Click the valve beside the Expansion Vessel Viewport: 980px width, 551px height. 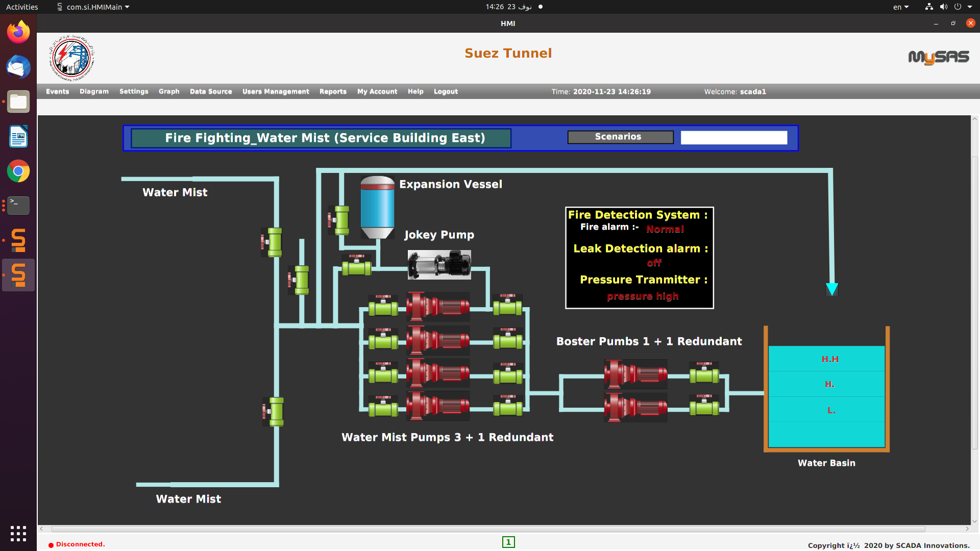[340, 220]
